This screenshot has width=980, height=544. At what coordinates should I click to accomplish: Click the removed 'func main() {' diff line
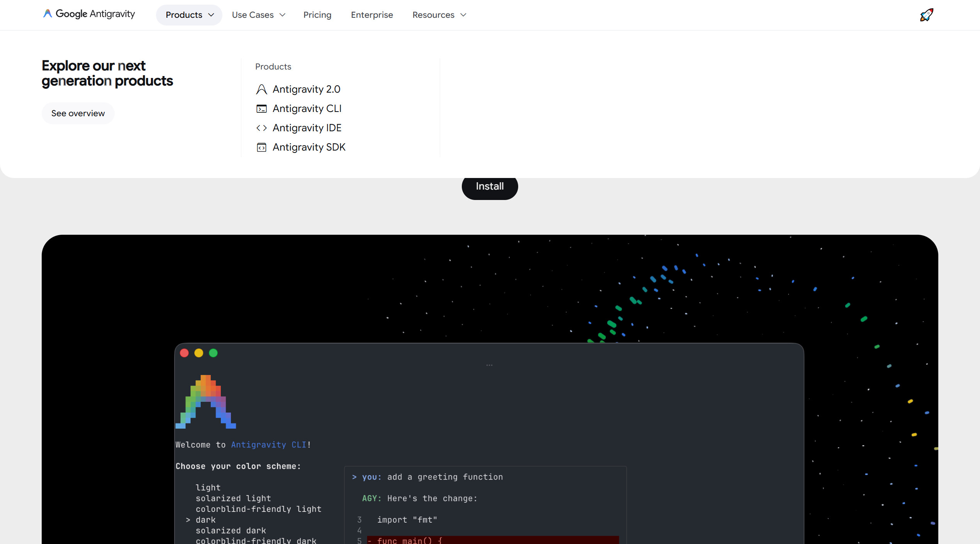click(x=493, y=540)
